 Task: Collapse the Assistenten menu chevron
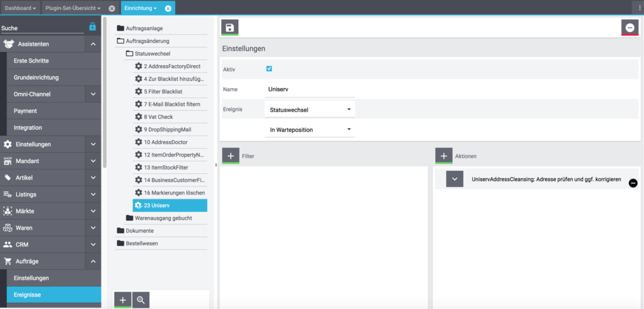[x=93, y=44]
